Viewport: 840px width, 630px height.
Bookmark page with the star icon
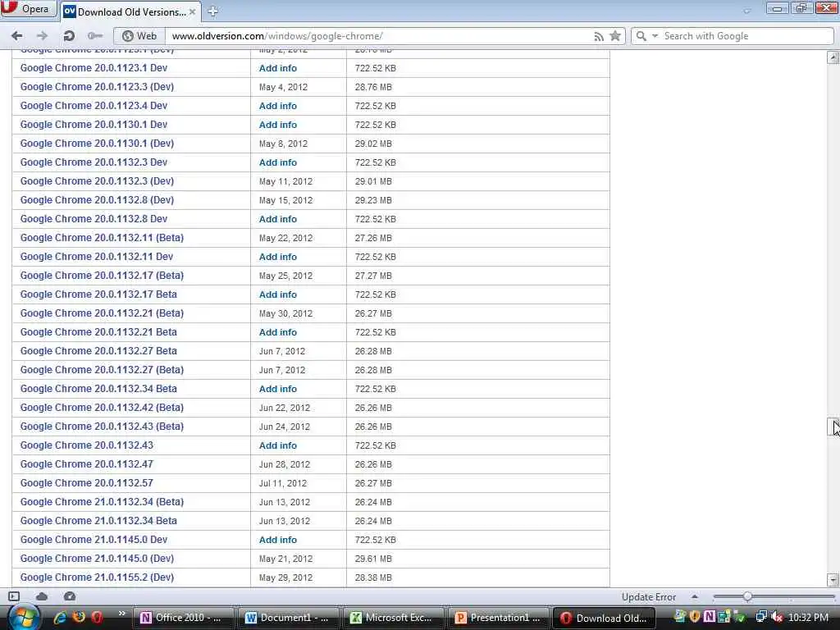point(615,36)
